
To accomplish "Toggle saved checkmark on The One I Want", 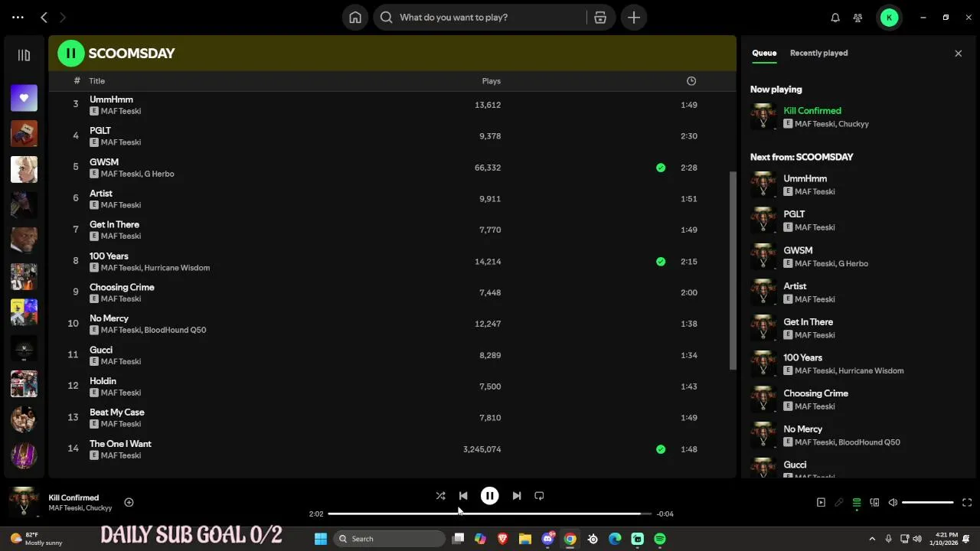I will pyautogui.click(x=661, y=449).
